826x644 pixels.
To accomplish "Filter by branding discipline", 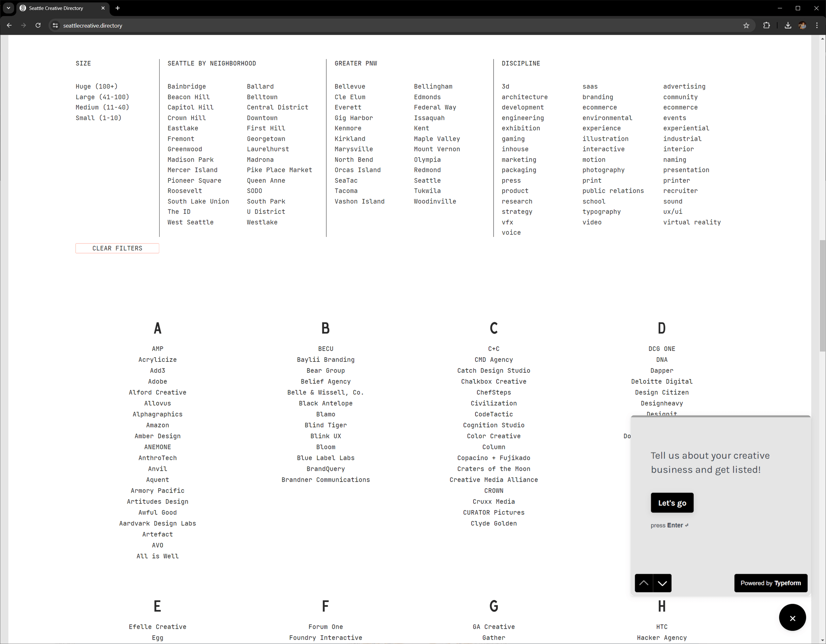I will (x=598, y=97).
